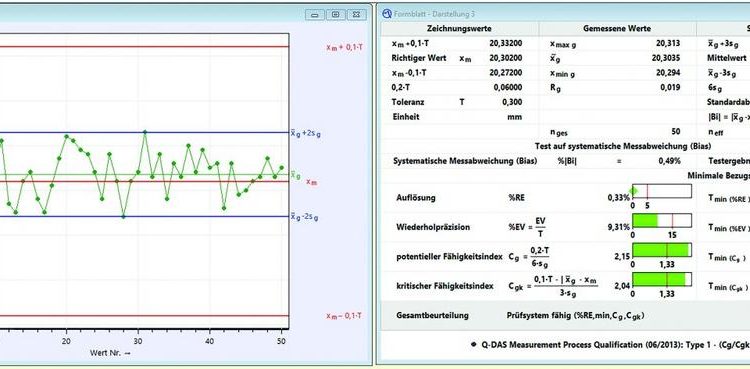Click the 'Auflösung' row label
The image size is (750, 369).
(x=416, y=198)
